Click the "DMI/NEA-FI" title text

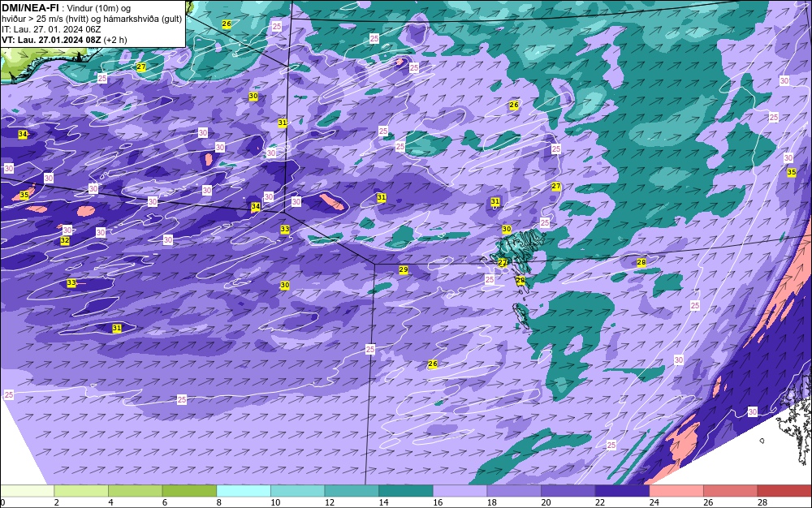coord(30,8)
